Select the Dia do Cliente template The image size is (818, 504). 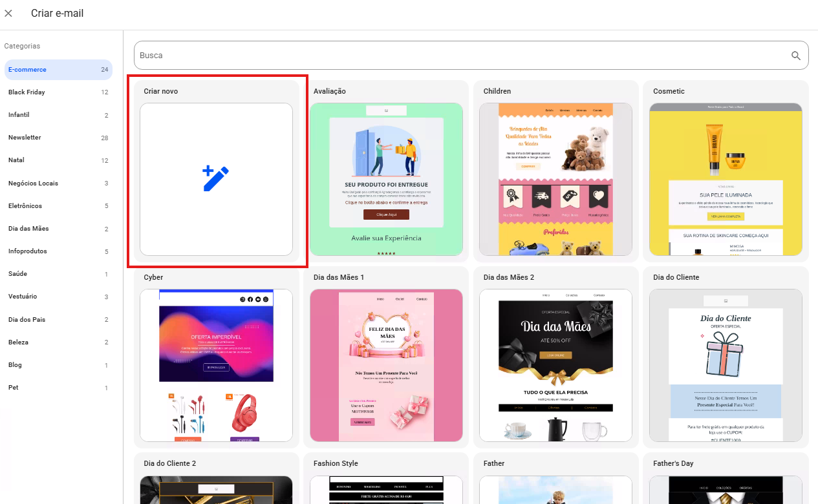tap(726, 365)
